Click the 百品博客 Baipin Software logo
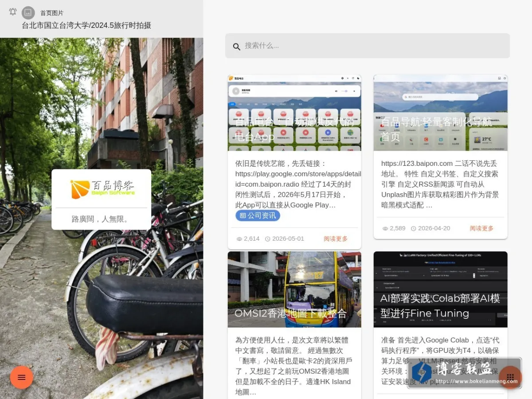 (x=102, y=188)
